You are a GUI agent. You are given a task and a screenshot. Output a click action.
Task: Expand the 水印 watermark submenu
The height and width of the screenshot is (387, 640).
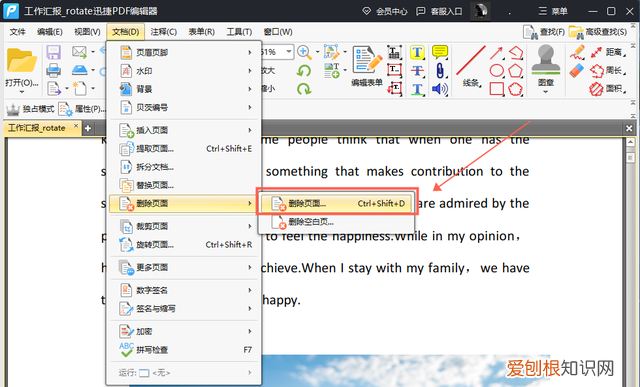(185, 71)
